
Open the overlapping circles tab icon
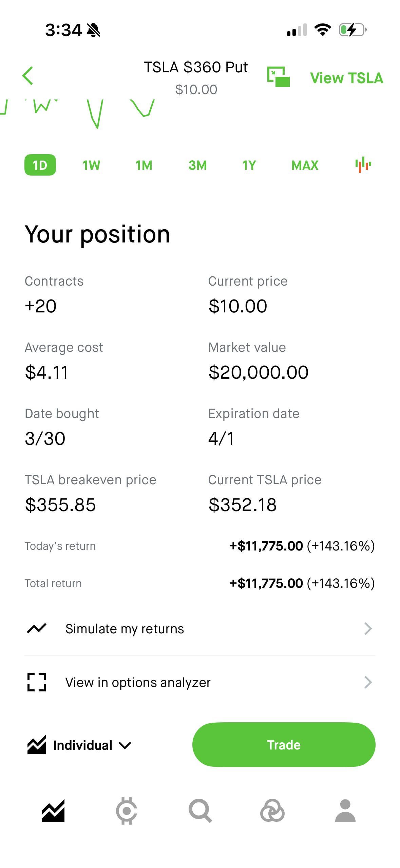[x=272, y=811]
